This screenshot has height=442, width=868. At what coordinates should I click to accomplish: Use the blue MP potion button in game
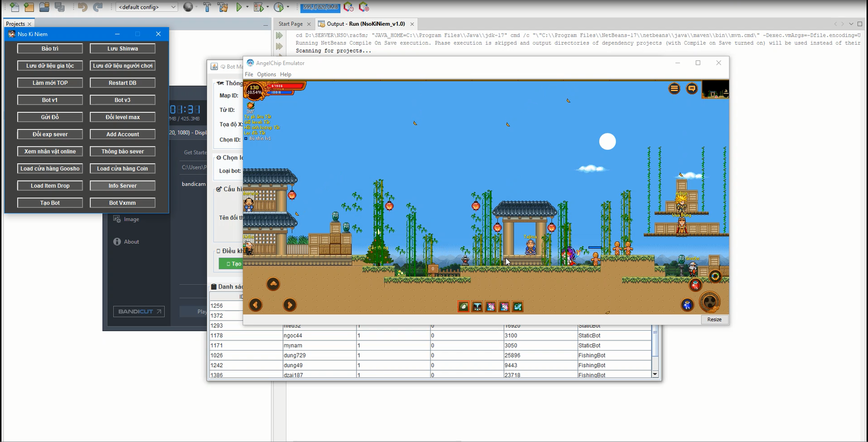coord(687,305)
